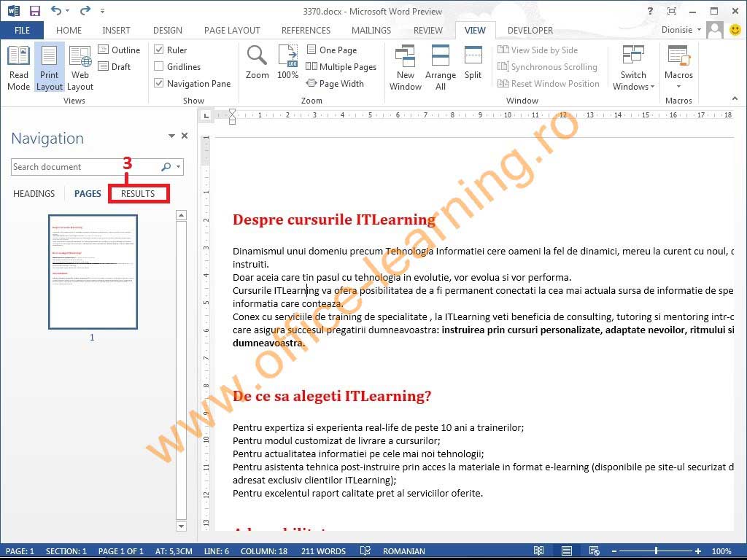The height and width of the screenshot is (560, 747).
Task: Open the REFERENCES tab
Action: (x=306, y=31)
